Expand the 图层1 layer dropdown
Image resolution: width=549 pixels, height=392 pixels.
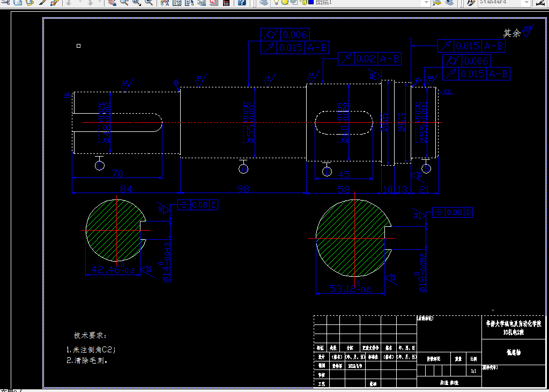pos(426,3)
